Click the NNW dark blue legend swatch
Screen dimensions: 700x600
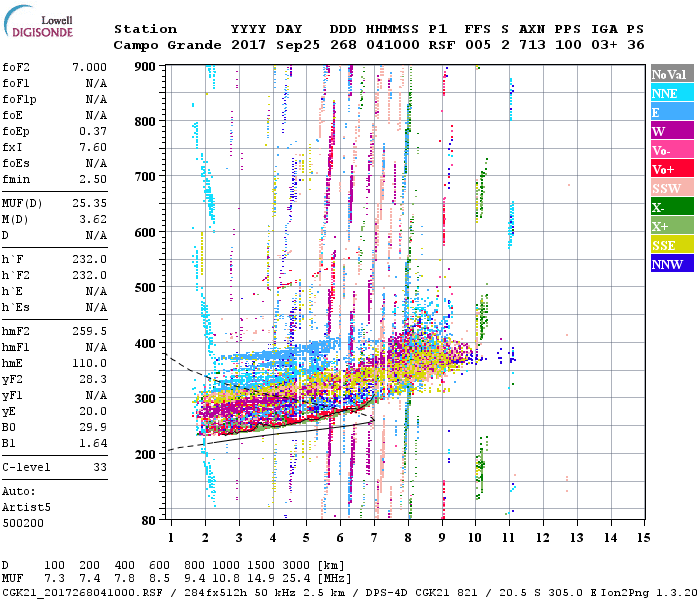pyautogui.click(x=669, y=265)
